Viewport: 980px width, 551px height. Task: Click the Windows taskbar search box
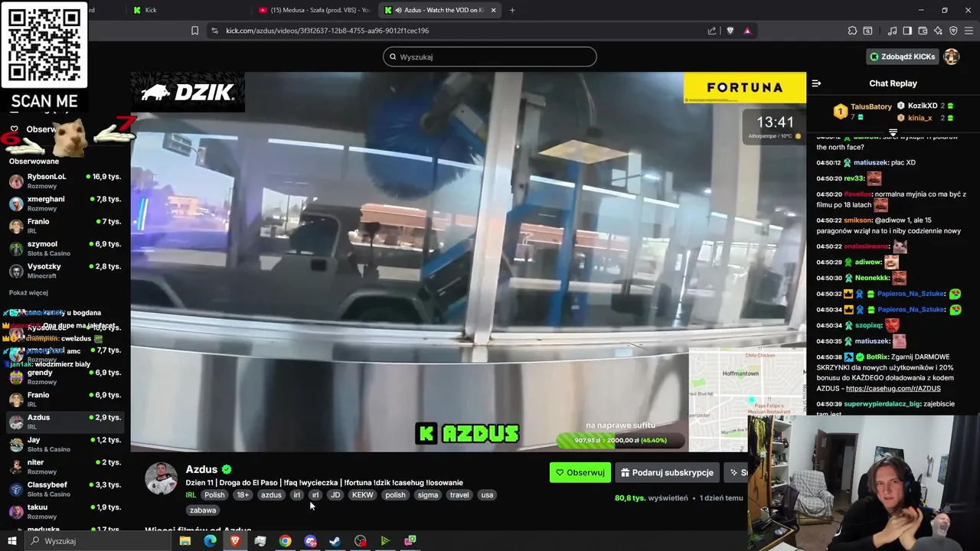tap(98, 541)
